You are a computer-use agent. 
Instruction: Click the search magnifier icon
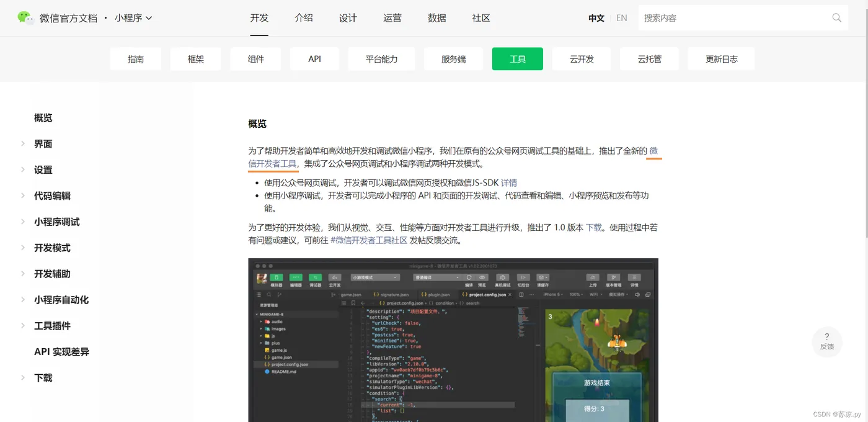click(x=837, y=18)
